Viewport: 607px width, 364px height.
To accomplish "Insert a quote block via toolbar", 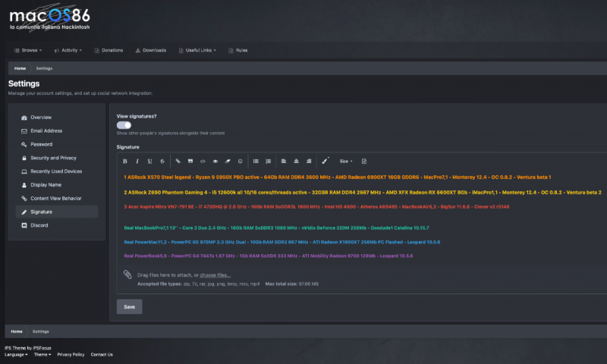I will [190, 162].
